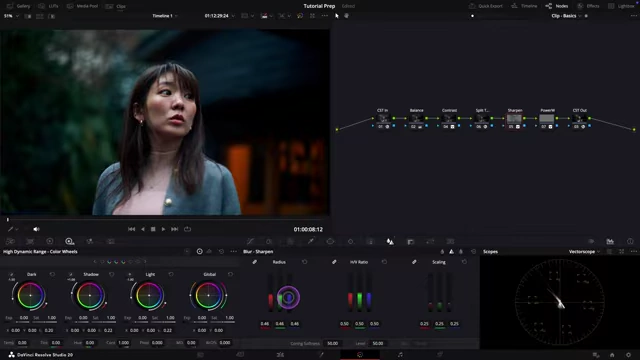
Task: Reset the HDR Color Wheels palette
Action: click(x=221, y=252)
